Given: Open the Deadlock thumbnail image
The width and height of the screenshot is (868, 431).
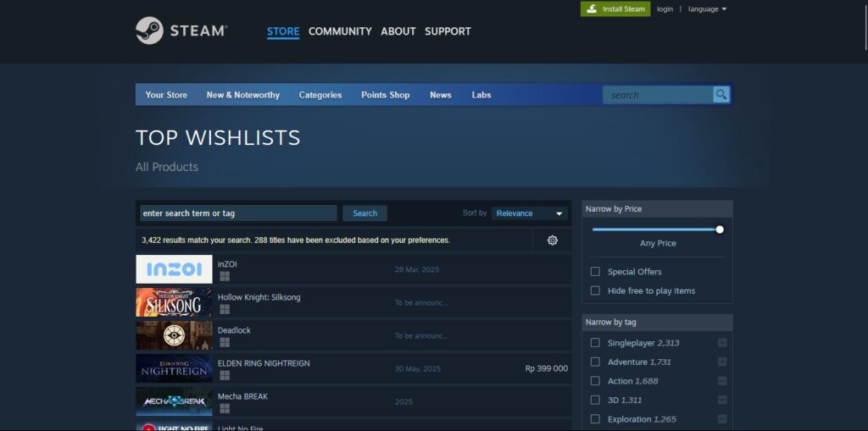Looking at the screenshot, I should coord(174,335).
